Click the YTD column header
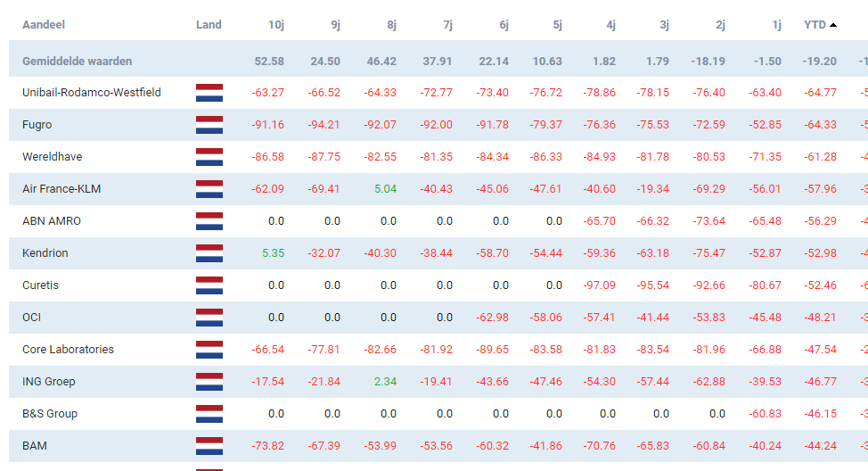The width and height of the screenshot is (868, 471). [815, 24]
